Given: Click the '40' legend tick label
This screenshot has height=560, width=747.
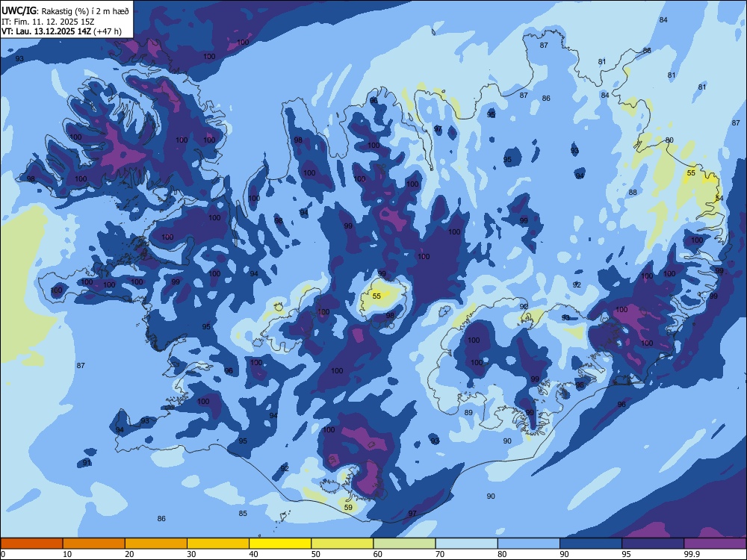Looking at the screenshot, I should pos(253,554).
